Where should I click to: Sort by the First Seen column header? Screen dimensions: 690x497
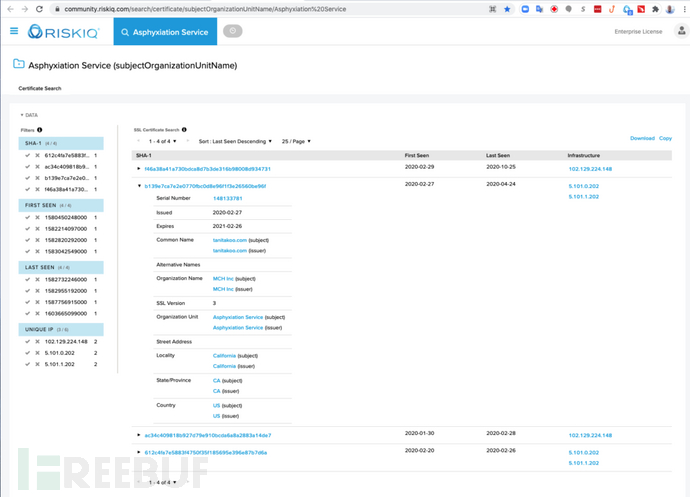point(416,155)
